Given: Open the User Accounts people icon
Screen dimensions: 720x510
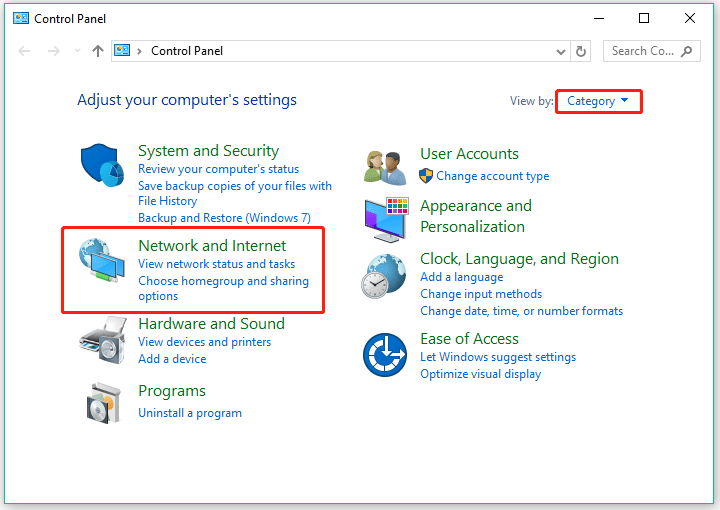Looking at the screenshot, I should pyautogui.click(x=385, y=168).
